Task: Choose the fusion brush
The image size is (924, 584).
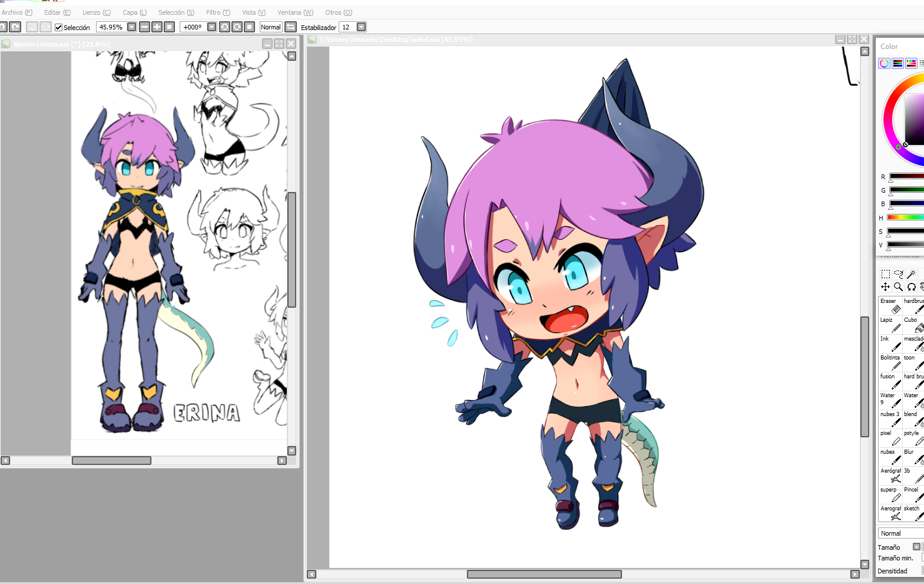Action: click(x=890, y=381)
